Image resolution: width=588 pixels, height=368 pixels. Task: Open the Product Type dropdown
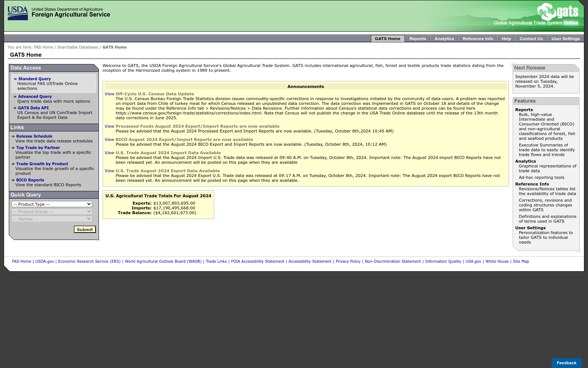(52, 204)
